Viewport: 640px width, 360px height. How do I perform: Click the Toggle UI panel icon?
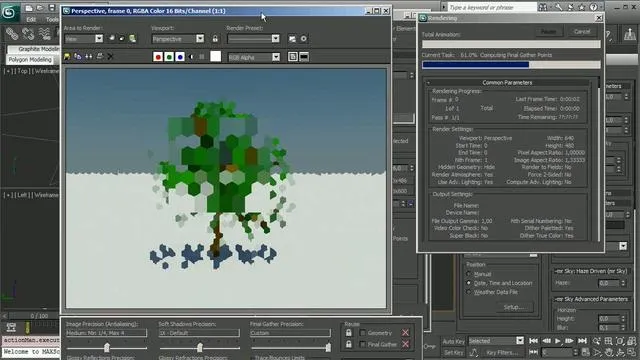pyautogui.click(x=304, y=57)
